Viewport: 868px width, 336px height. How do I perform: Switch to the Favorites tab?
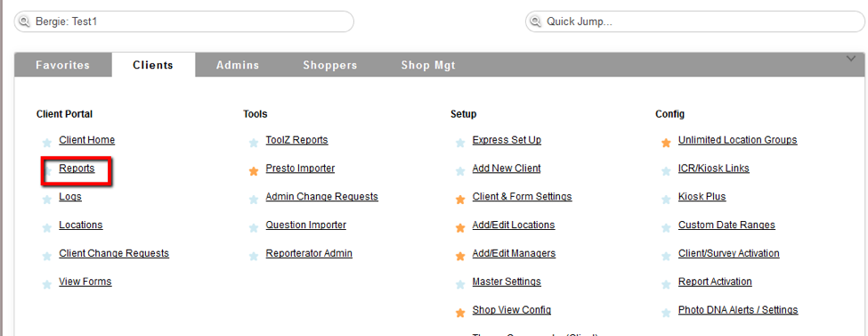[x=62, y=65]
